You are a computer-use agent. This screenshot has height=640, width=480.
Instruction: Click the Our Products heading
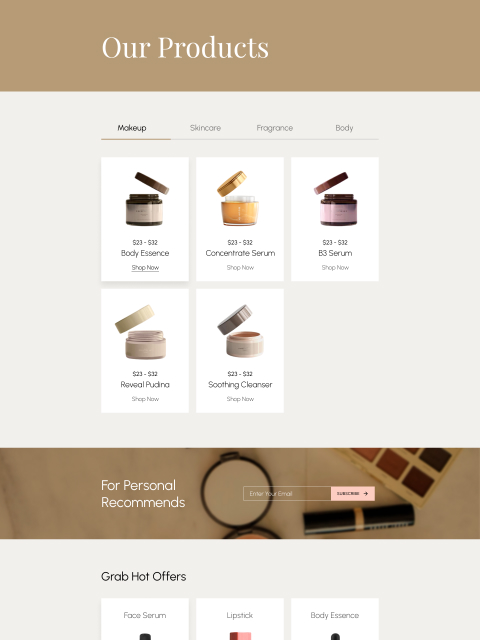185,47
